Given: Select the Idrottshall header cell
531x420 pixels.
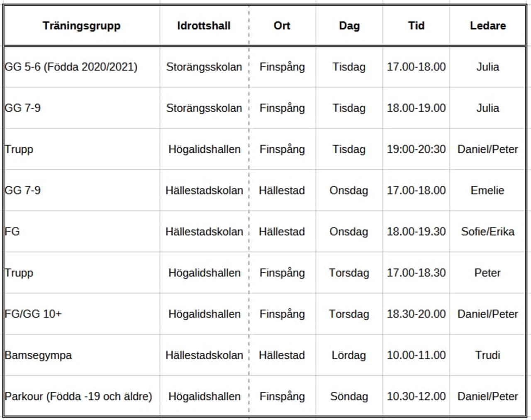Looking at the screenshot, I should (x=204, y=26).
